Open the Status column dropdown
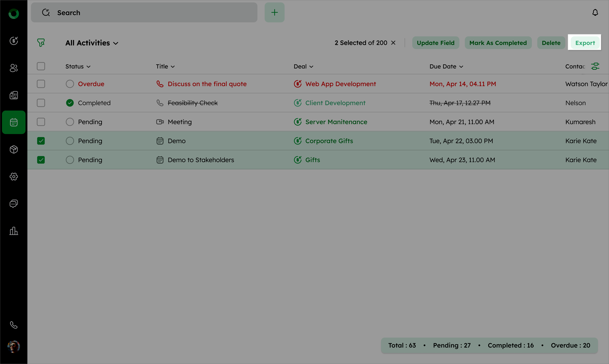The width and height of the screenshot is (609, 364). click(x=78, y=67)
